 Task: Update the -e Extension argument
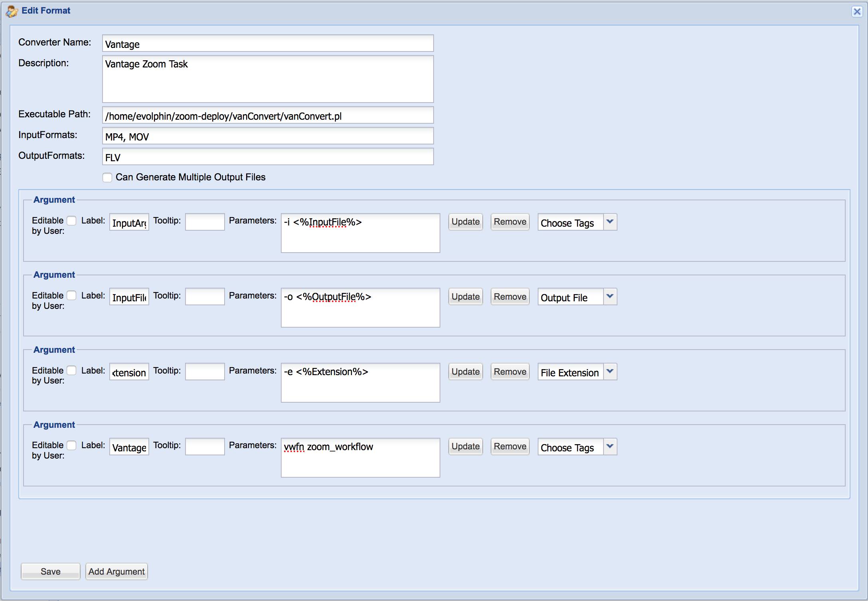click(466, 372)
